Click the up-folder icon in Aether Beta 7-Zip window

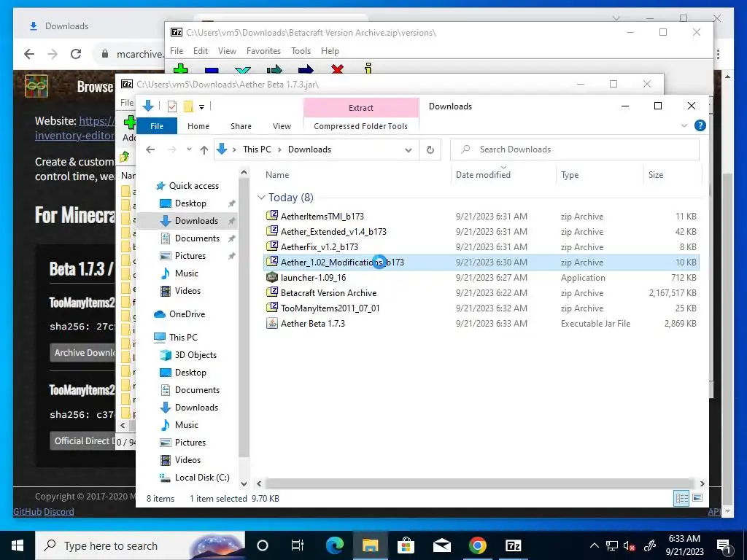pos(125,156)
